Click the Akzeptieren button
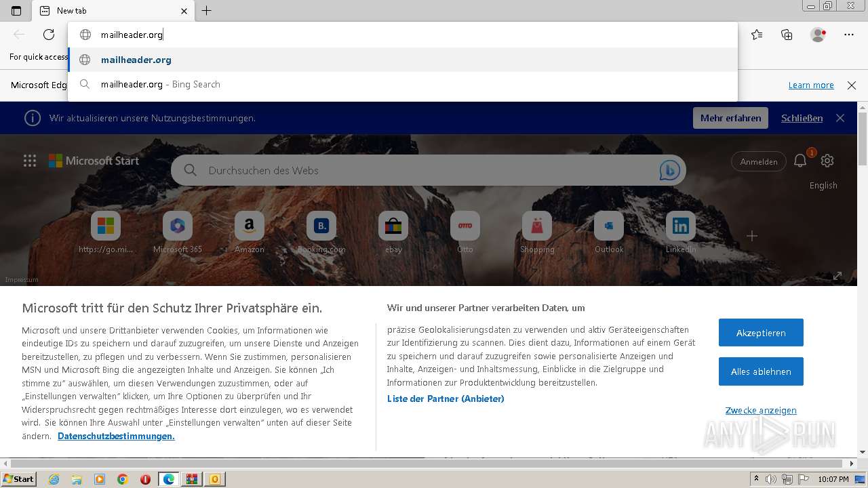868x488 pixels. (761, 333)
